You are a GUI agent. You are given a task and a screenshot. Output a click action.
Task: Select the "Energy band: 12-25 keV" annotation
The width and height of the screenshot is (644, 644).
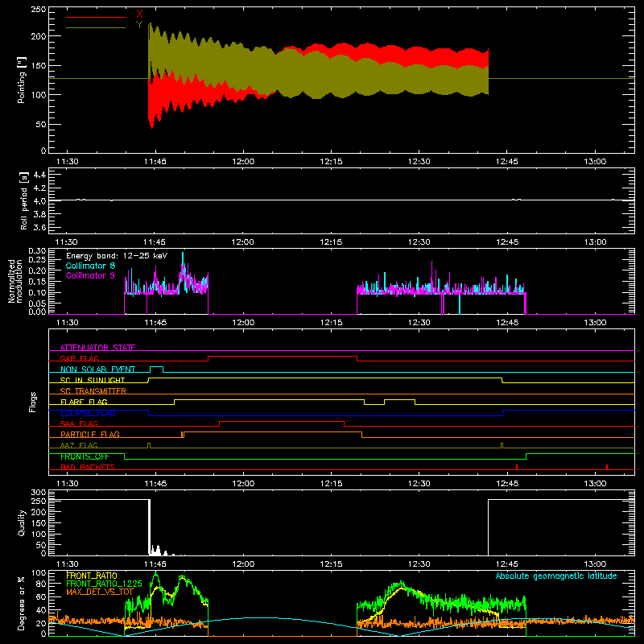pyautogui.click(x=117, y=256)
